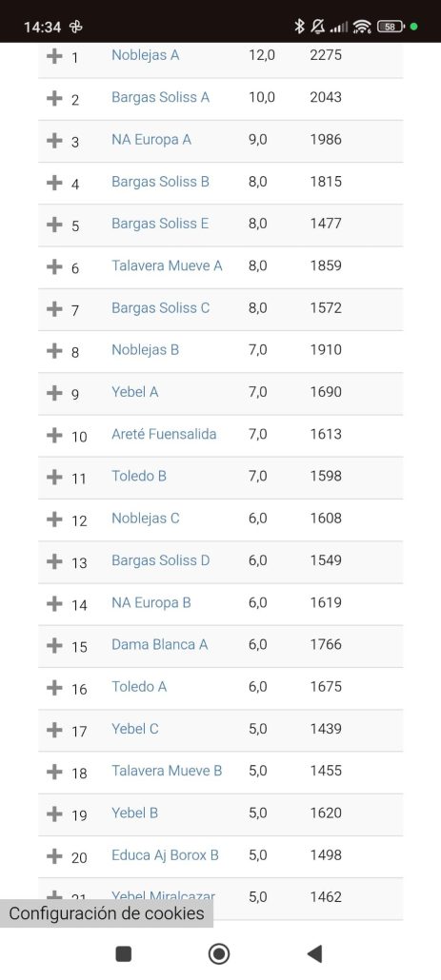Click plus icon on Bargas Soliss D row

click(x=54, y=561)
